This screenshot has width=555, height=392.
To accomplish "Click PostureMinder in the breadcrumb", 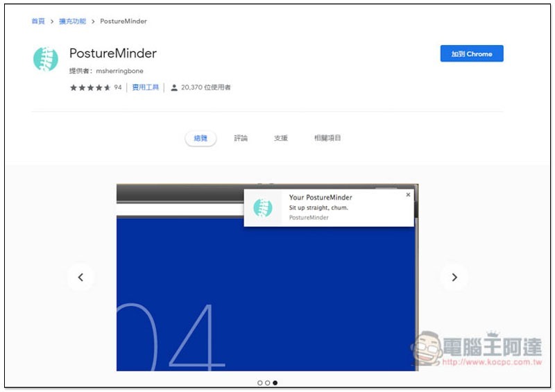I will click(123, 22).
